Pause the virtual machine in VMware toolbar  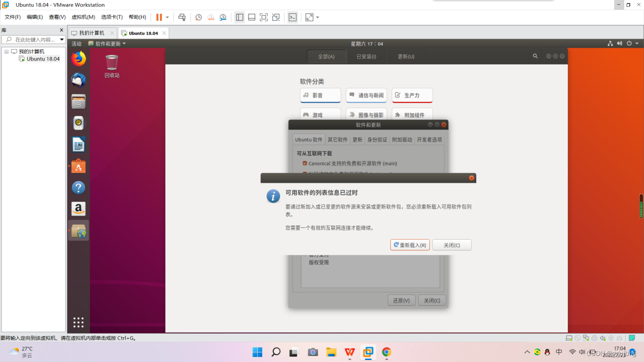[x=159, y=17]
